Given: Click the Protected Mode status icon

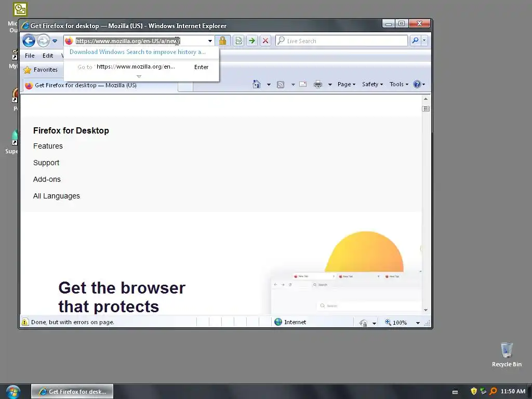Looking at the screenshot, I should coord(363,323).
